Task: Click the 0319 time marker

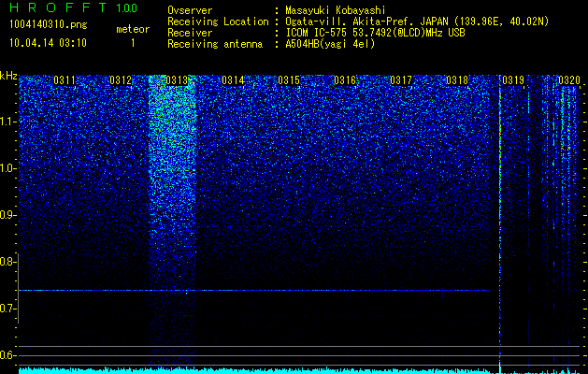Action: tap(513, 80)
